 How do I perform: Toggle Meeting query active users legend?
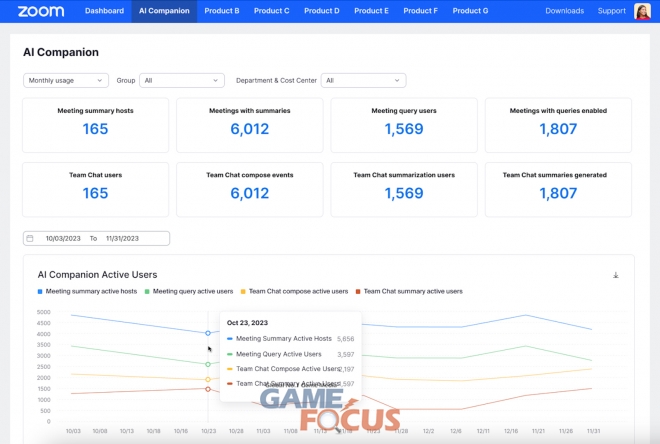[x=189, y=291]
